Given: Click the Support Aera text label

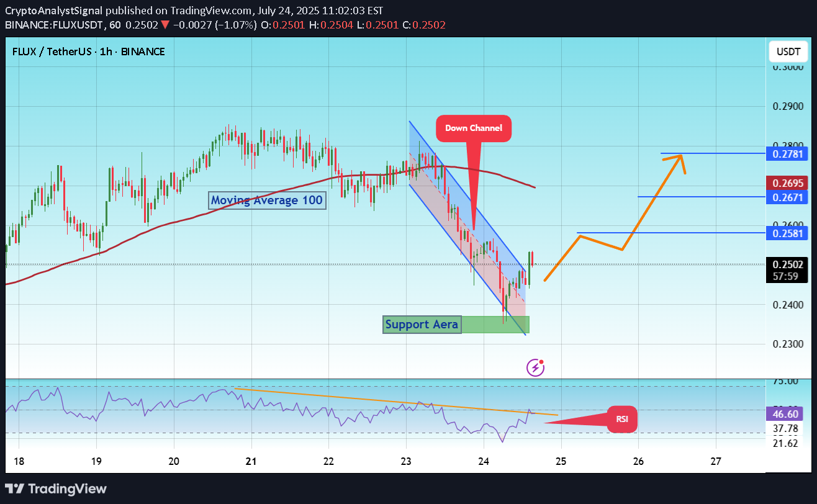Looking at the screenshot, I should click(x=422, y=324).
